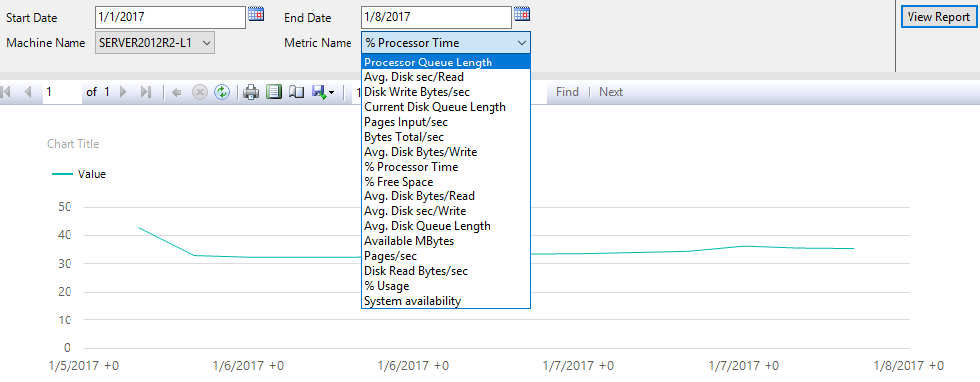The width and height of the screenshot is (980, 382).
Task: Click Next search result link
Action: (611, 92)
